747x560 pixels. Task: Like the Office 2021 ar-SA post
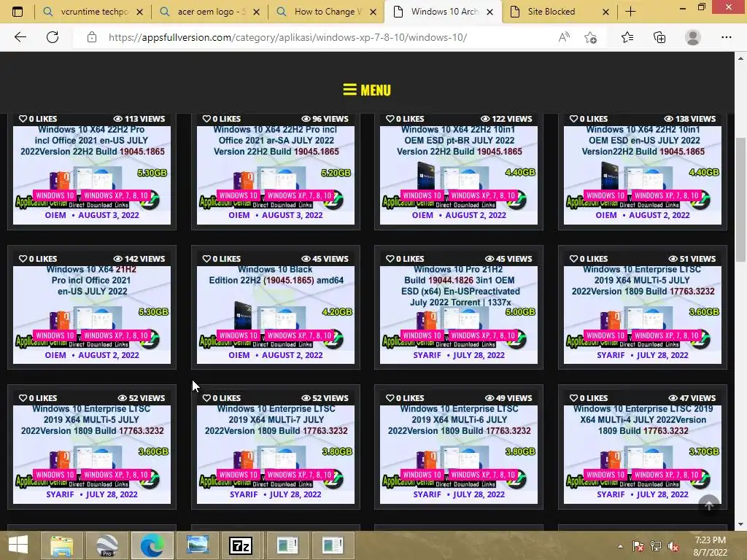click(x=222, y=119)
